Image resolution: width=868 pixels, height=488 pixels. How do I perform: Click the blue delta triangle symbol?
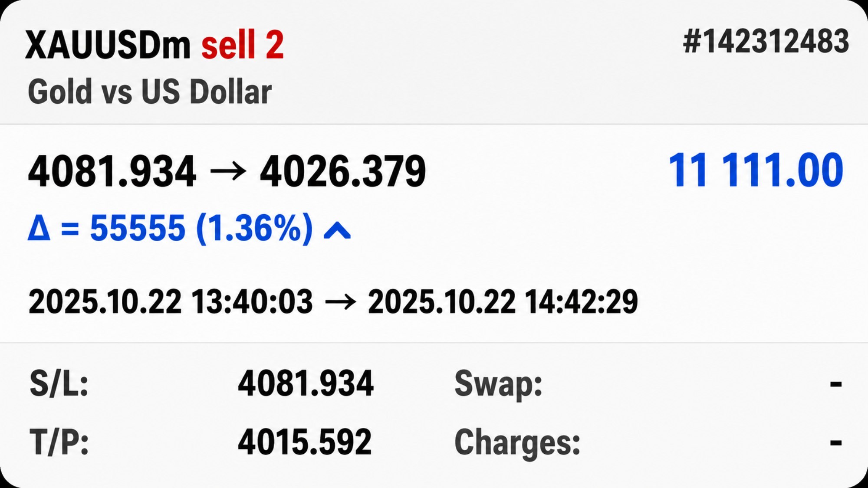(x=39, y=228)
